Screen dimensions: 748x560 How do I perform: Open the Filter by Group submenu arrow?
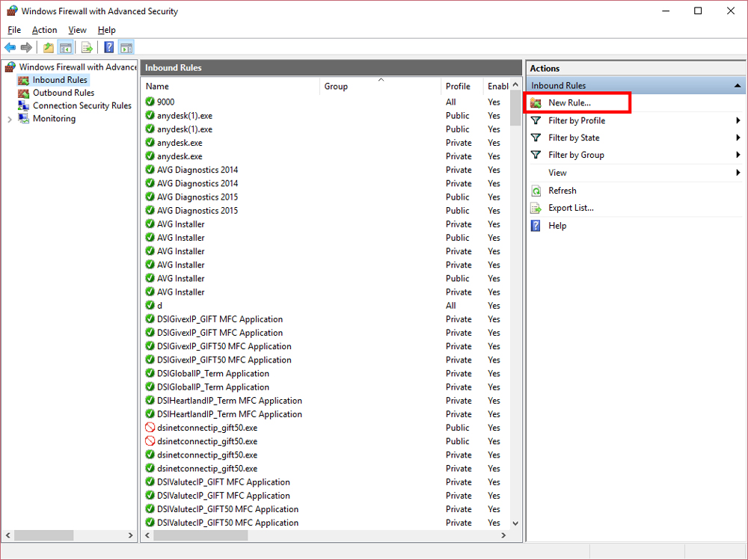pos(738,155)
